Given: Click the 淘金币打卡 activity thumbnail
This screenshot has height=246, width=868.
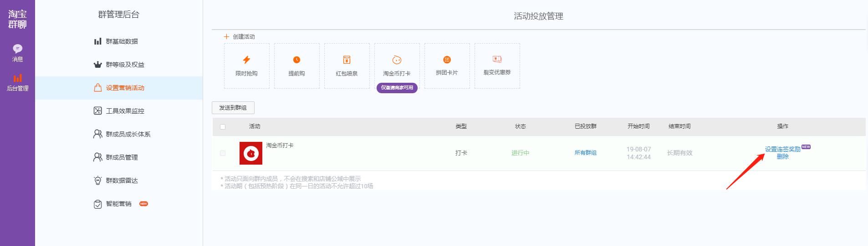Looking at the screenshot, I should coord(251,153).
